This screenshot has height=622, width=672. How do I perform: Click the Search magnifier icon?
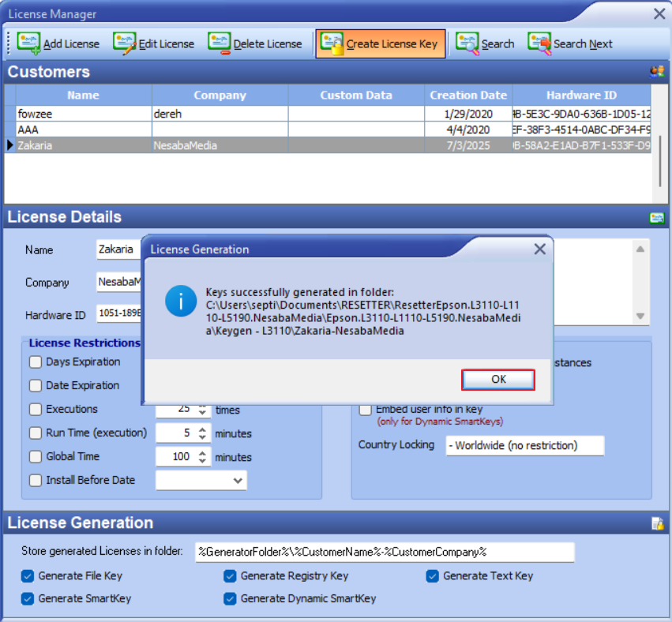tap(465, 43)
